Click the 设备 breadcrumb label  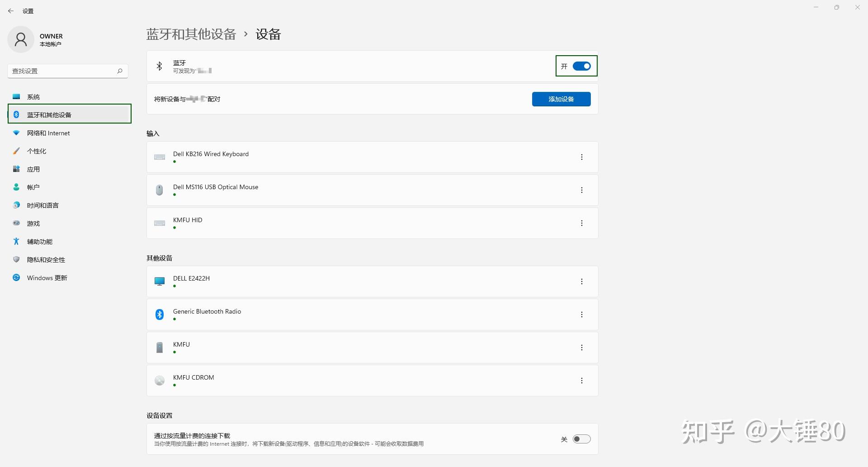click(268, 34)
